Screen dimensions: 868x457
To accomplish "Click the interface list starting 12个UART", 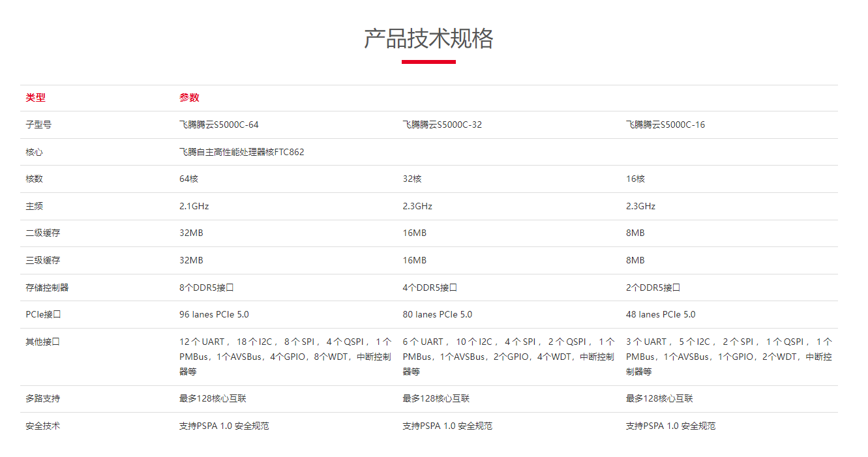I will (286, 357).
